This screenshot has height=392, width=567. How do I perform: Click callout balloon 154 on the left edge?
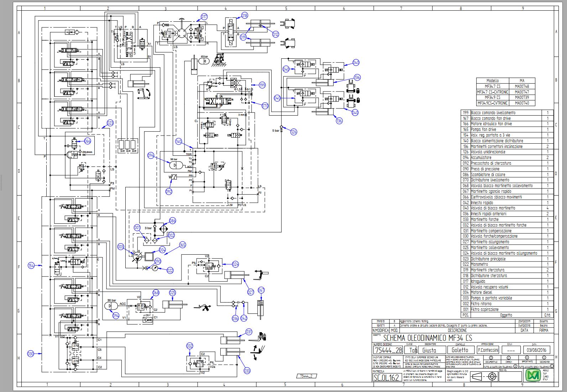31,265
